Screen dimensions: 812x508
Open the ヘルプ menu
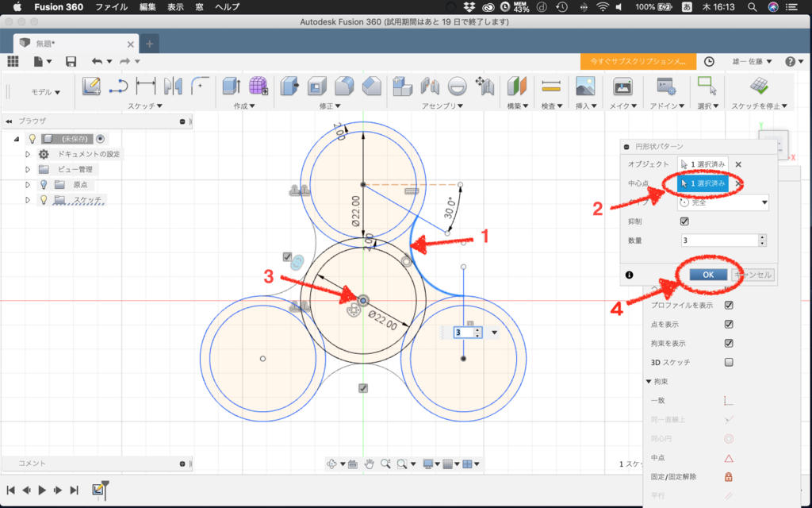228,6
